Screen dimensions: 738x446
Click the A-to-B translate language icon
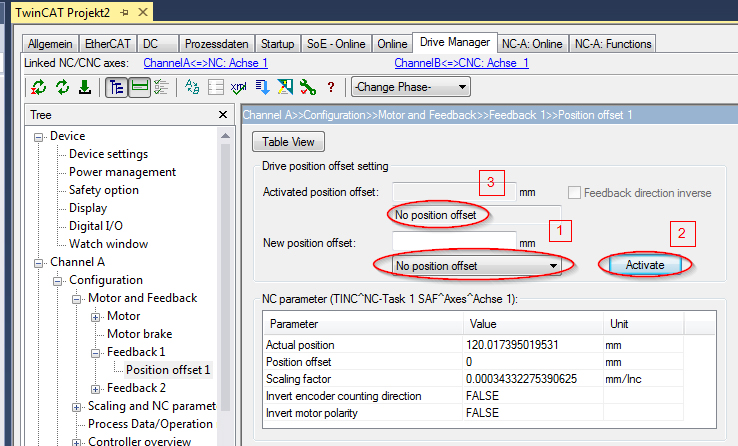(192, 87)
